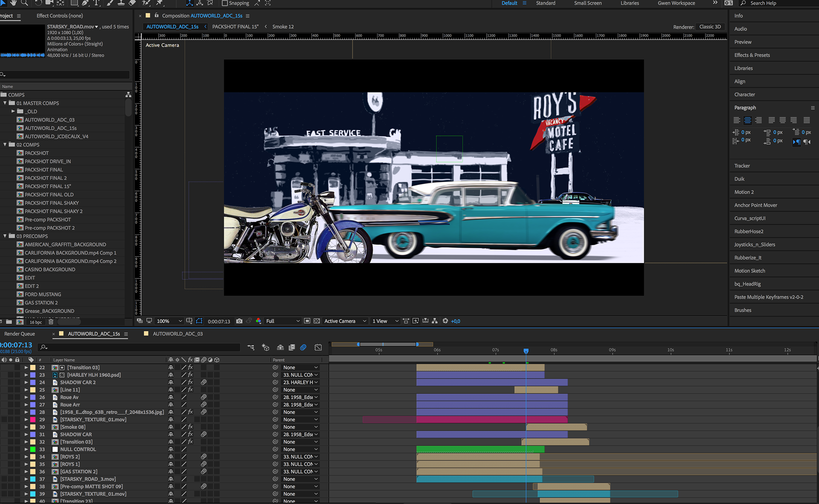Click the Reset Exposure icon

click(x=445, y=321)
